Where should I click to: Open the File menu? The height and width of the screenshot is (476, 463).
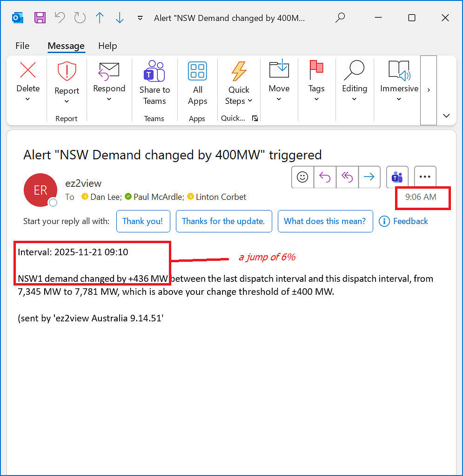point(22,46)
